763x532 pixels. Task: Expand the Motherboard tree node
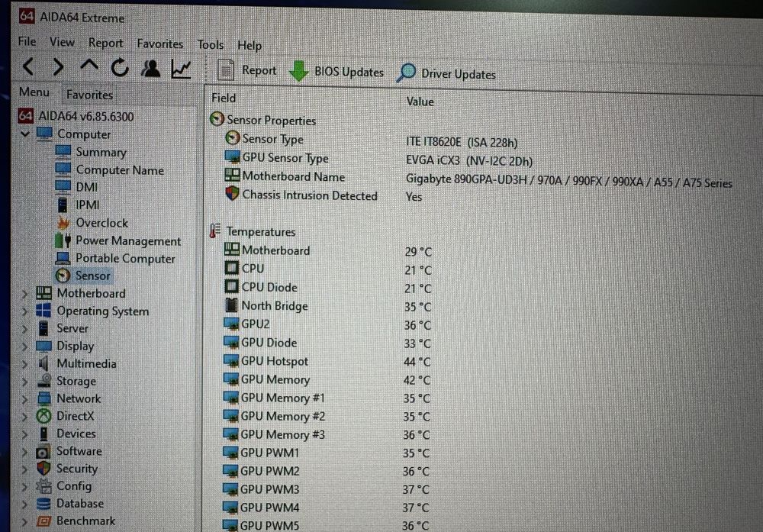click(25, 294)
